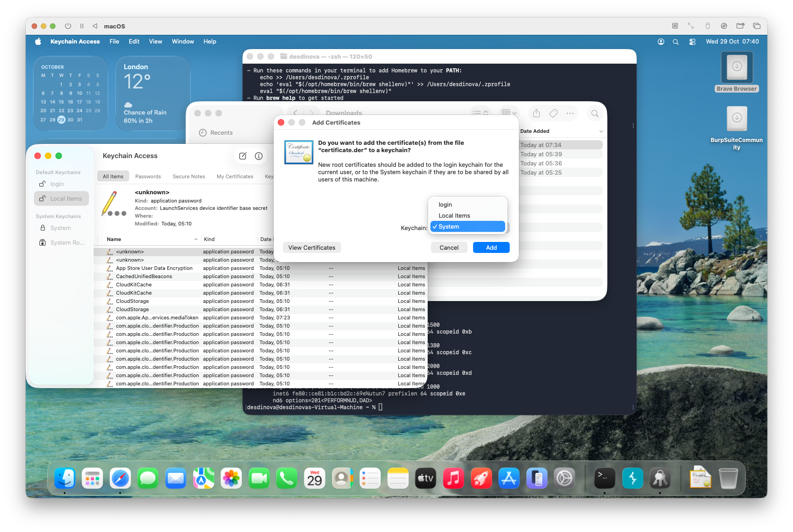This screenshot has width=793, height=532.
Task: Sort the list by Name column header
Action: [x=114, y=239]
